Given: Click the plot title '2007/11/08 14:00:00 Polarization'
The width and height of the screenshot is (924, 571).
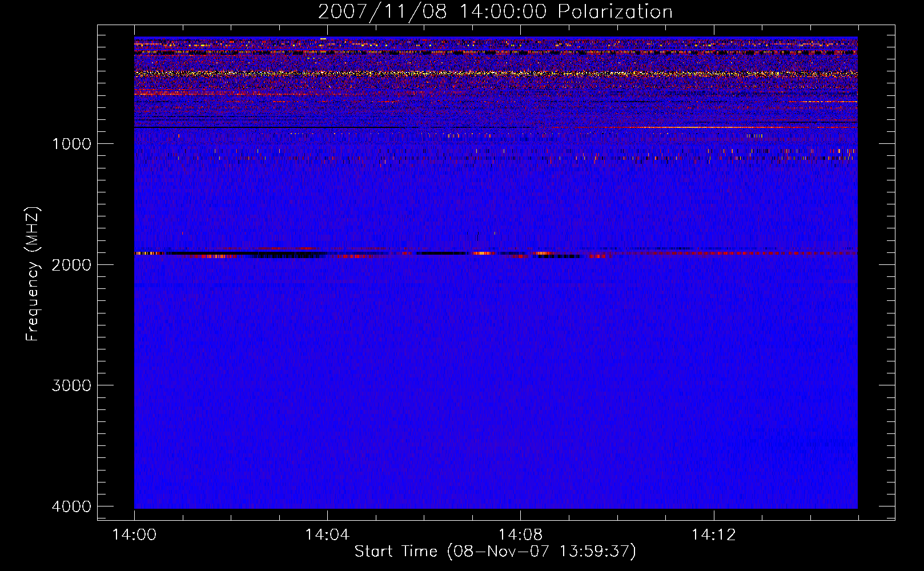Looking at the screenshot, I should [495, 11].
